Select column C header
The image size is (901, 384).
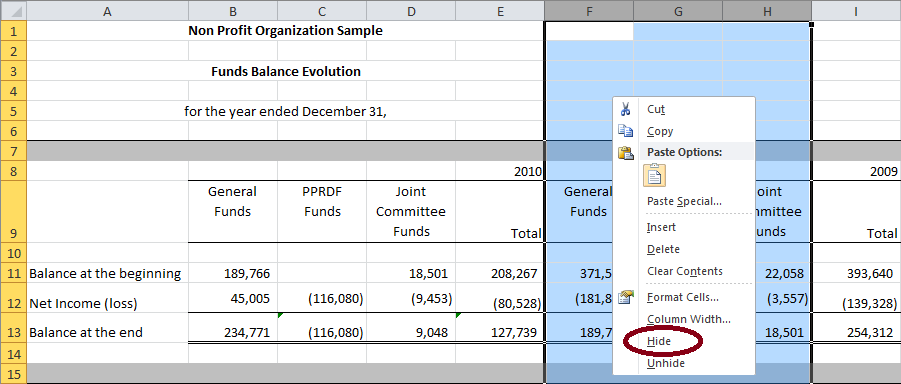click(x=322, y=10)
